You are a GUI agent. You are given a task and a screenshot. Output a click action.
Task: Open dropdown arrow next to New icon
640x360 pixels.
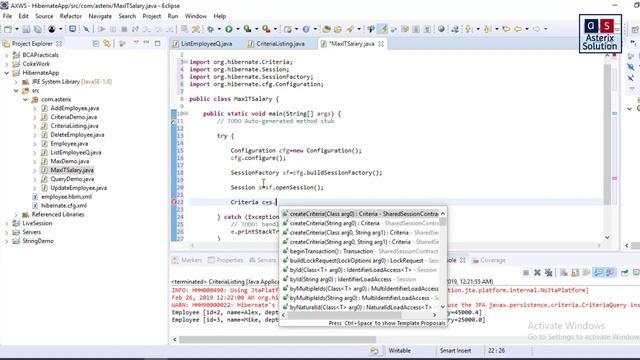(x=17, y=29)
